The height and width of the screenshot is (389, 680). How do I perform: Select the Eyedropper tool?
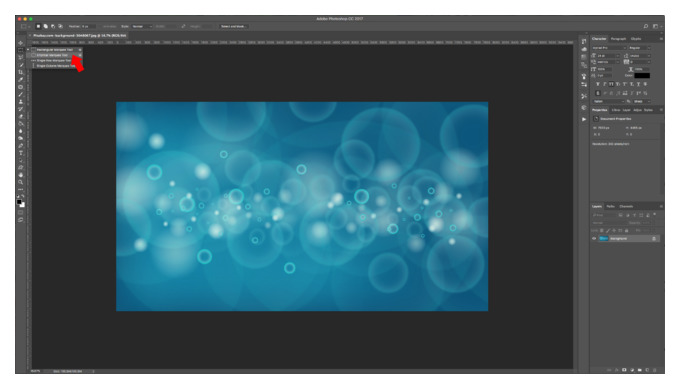[21, 79]
